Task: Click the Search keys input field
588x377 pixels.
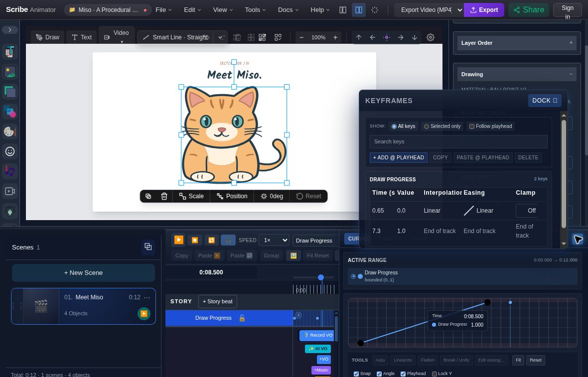Action: click(x=458, y=141)
